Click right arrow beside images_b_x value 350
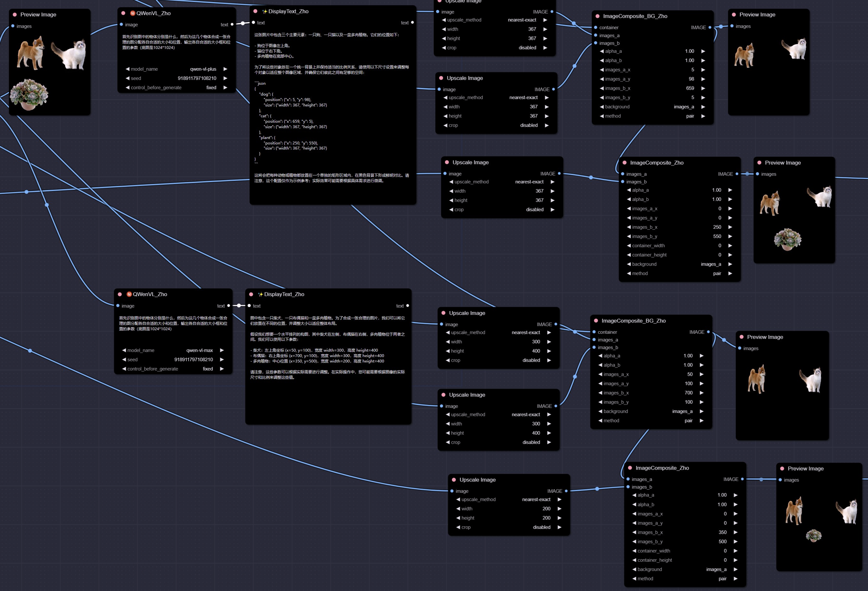 click(x=736, y=532)
